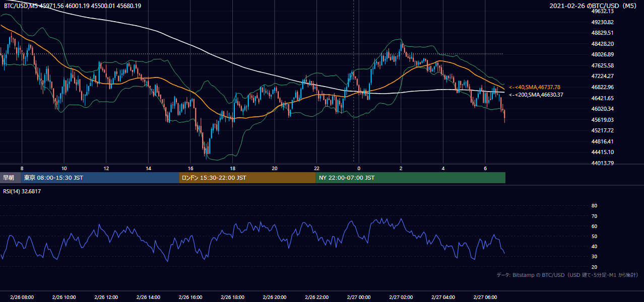The image size is (644, 302).
Task: Click RSI axis level 20
Action: click(x=594, y=267)
